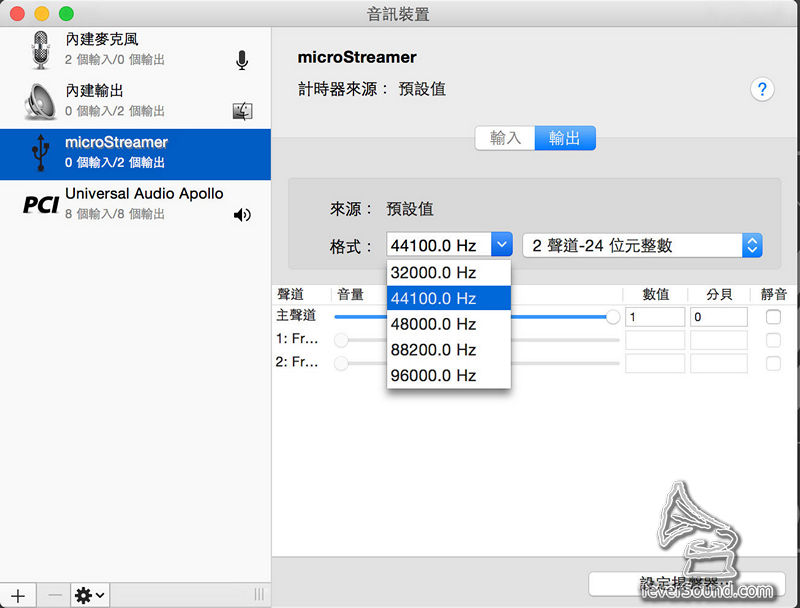Switch to the 輸出 tab
Screen dimensions: 800x608
pyautogui.click(x=565, y=138)
